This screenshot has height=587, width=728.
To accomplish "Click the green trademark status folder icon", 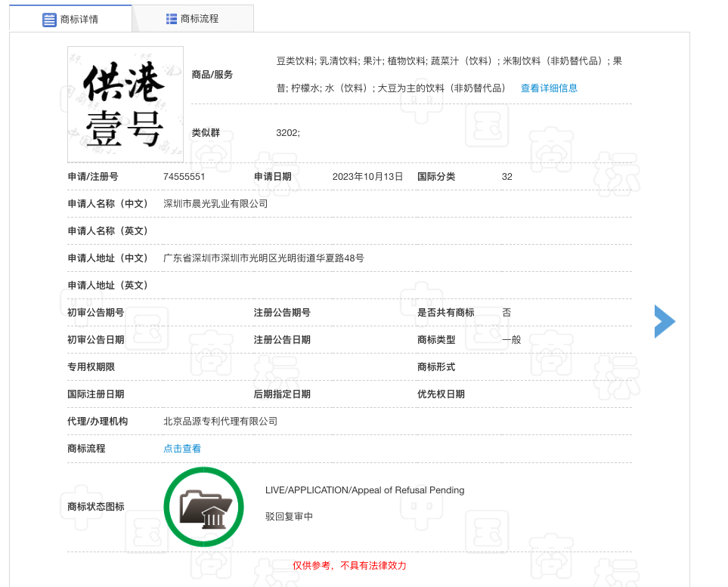I will click(x=204, y=507).
